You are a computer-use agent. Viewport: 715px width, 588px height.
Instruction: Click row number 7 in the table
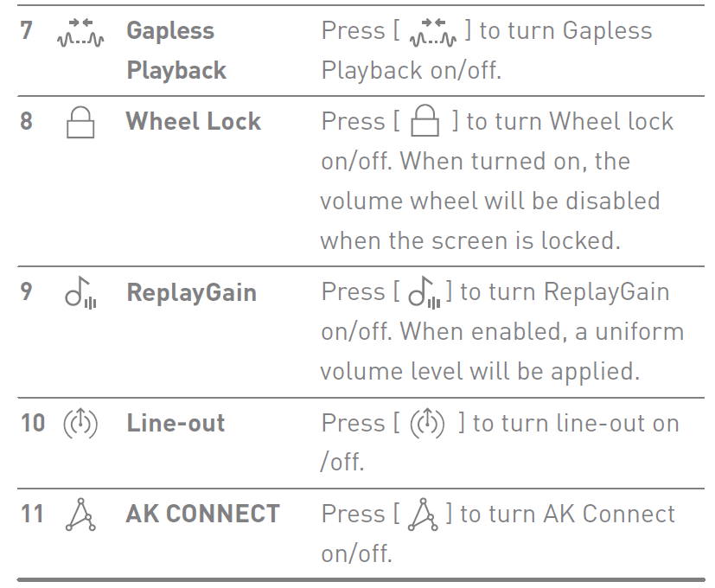point(27,31)
